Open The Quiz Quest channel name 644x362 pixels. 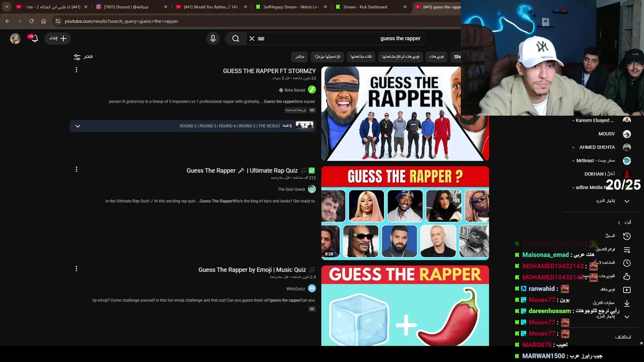click(x=291, y=190)
